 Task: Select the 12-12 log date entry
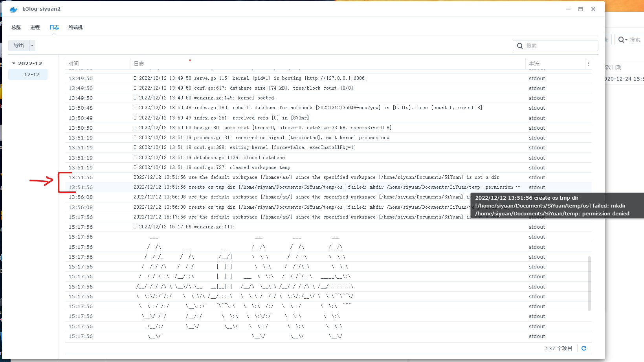click(28, 74)
